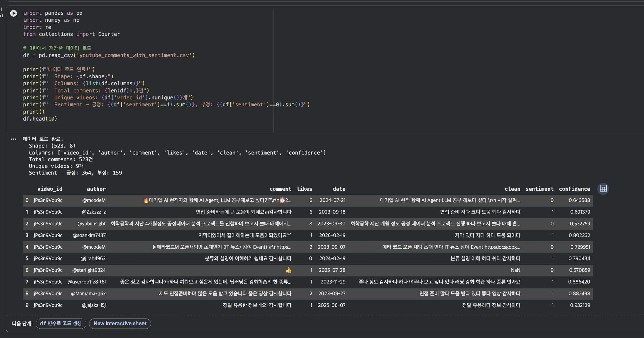Click the sentiment column header

click(x=539, y=189)
